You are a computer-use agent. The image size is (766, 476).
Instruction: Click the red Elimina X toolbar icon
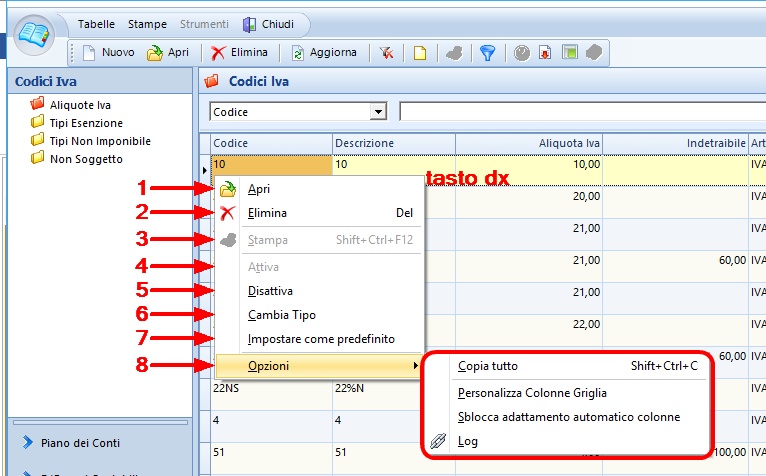[218, 53]
